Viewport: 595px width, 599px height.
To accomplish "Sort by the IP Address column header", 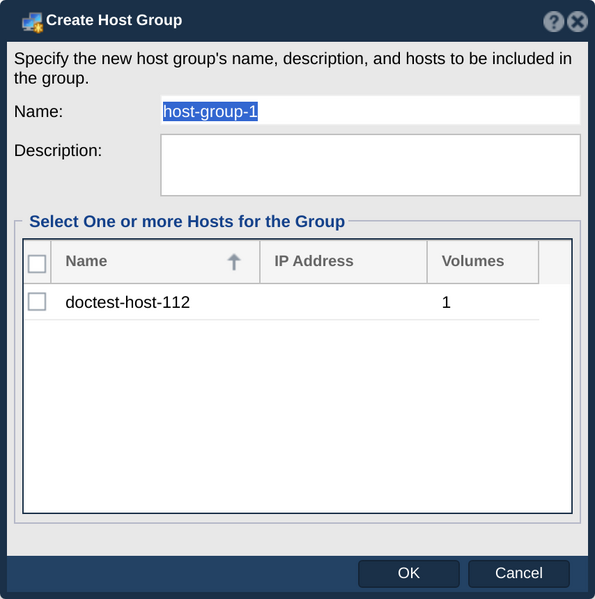I will pyautogui.click(x=343, y=262).
